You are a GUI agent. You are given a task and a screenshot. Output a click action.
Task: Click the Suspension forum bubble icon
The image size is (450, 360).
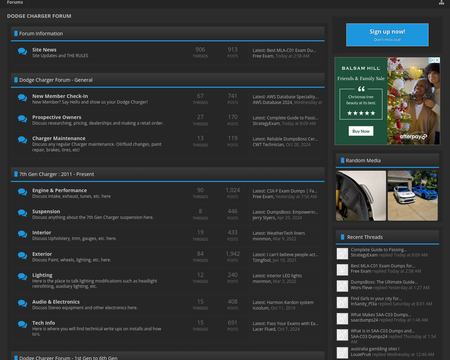(x=22, y=213)
